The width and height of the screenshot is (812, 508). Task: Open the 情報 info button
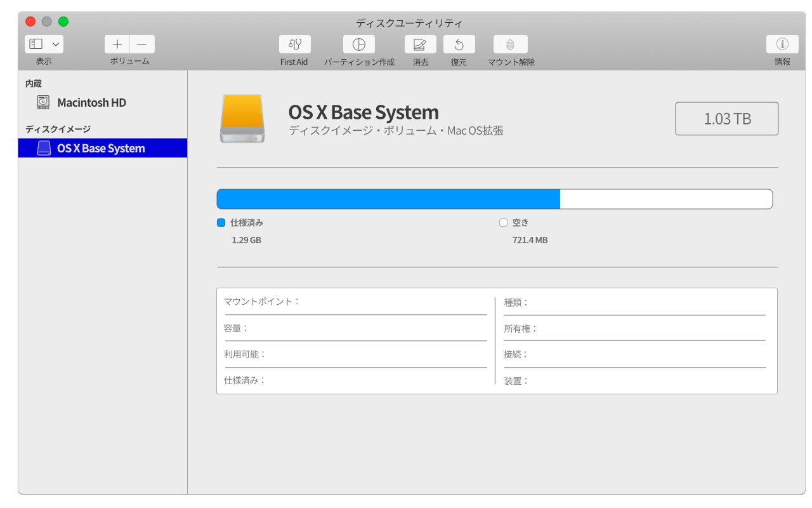pos(782,44)
